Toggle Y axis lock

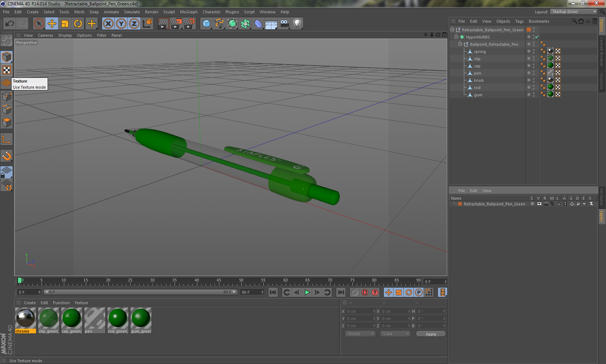pyautogui.click(x=121, y=24)
